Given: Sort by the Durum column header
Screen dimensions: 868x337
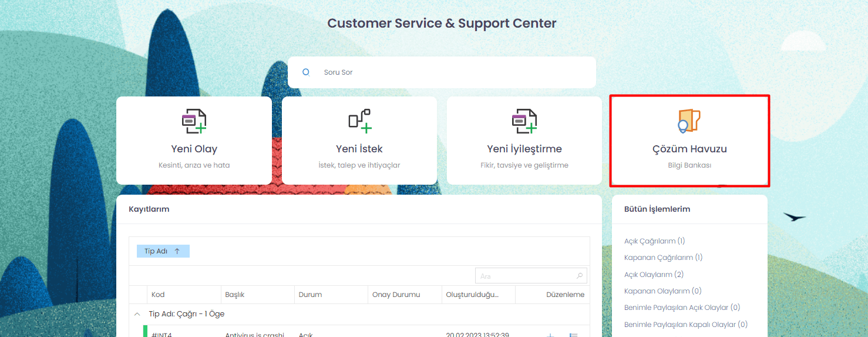Looking at the screenshot, I should click(x=310, y=295).
